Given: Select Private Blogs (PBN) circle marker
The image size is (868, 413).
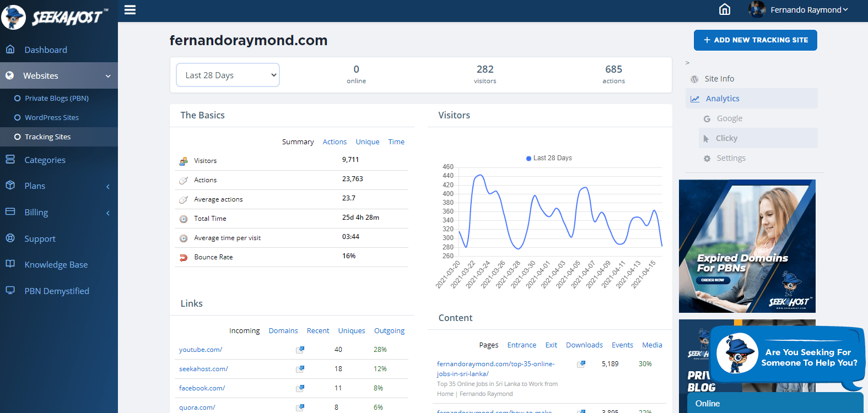Looking at the screenshot, I should [18, 99].
